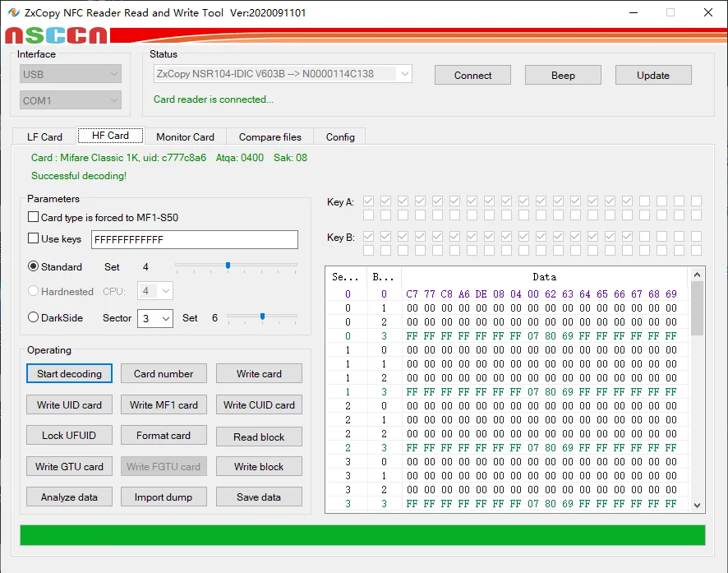
Task: Click the keys input field with FFFFFFFFFFFF
Action: (194, 239)
